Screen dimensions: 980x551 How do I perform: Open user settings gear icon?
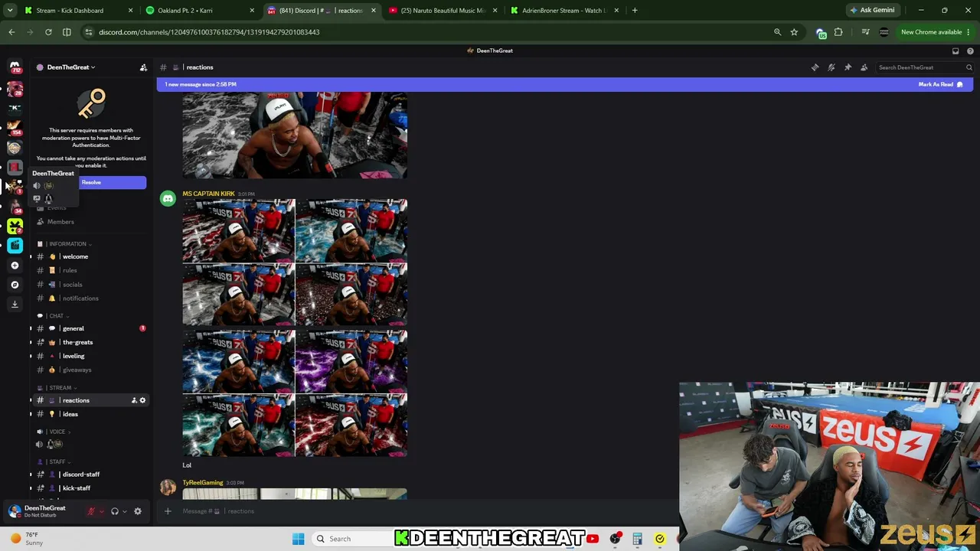point(138,511)
